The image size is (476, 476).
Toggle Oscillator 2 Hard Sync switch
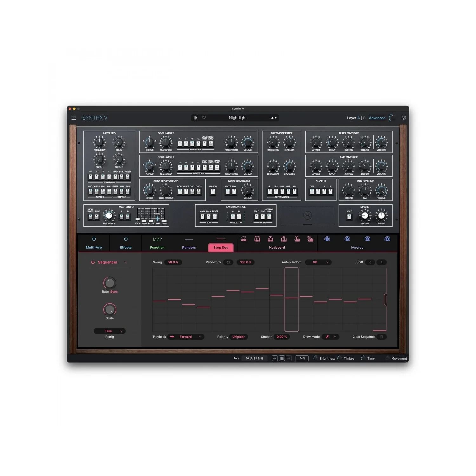point(217,168)
